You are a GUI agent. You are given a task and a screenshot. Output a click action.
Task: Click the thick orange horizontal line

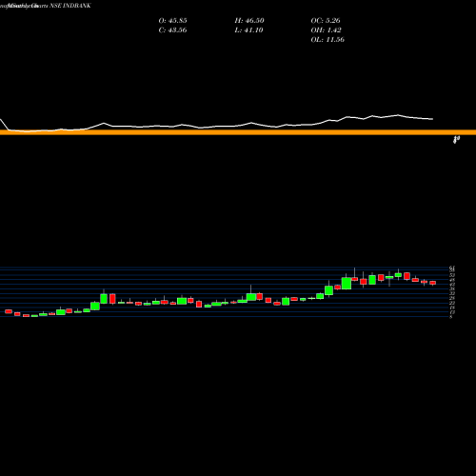(238, 132)
